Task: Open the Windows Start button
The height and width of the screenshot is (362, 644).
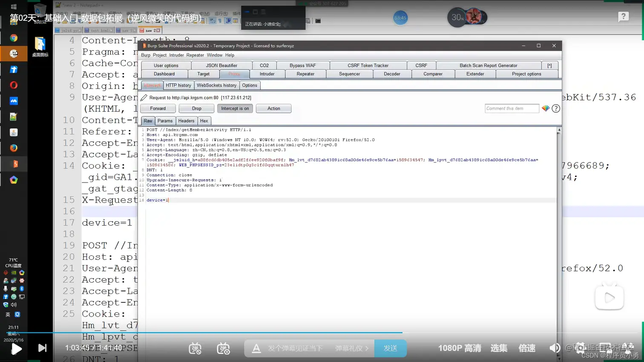Action: click(x=14, y=7)
